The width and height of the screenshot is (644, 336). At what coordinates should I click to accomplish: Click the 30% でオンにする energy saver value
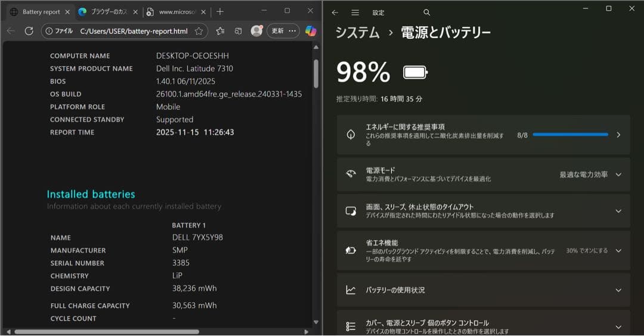click(587, 250)
